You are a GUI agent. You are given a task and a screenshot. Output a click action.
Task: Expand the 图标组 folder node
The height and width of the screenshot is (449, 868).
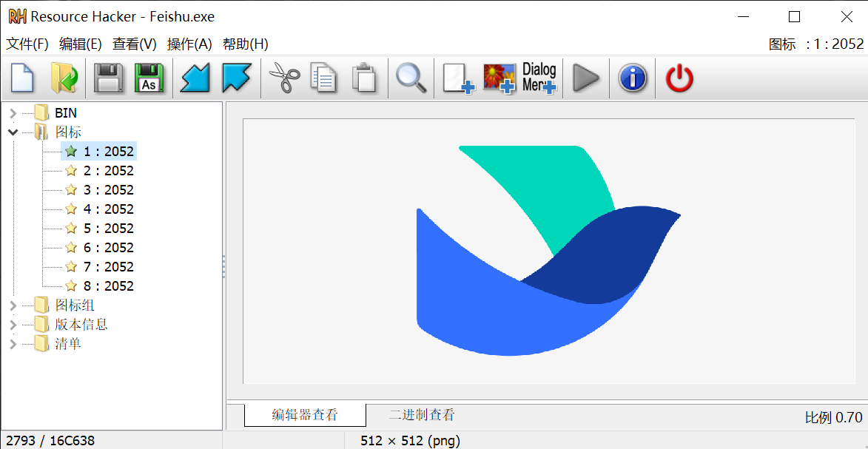tap(13, 305)
